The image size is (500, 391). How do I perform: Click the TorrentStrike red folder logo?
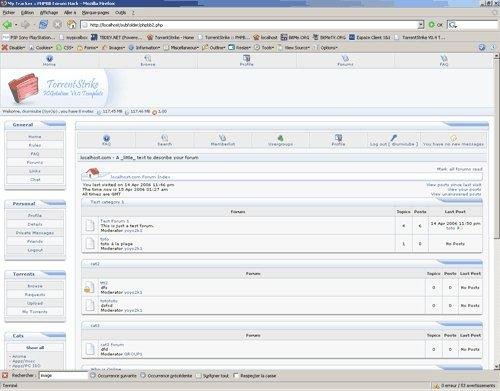(x=23, y=88)
